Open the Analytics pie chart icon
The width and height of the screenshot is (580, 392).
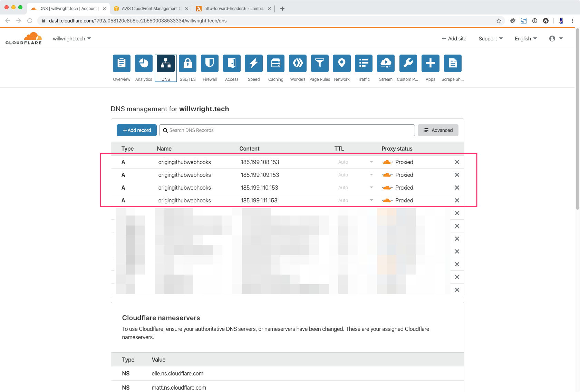[x=144, y=63]
